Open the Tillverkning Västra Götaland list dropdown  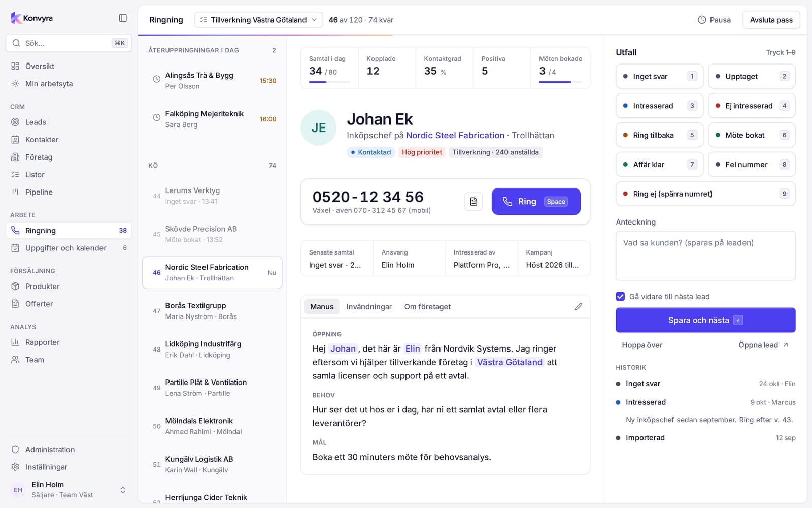(x=259, y=20)
